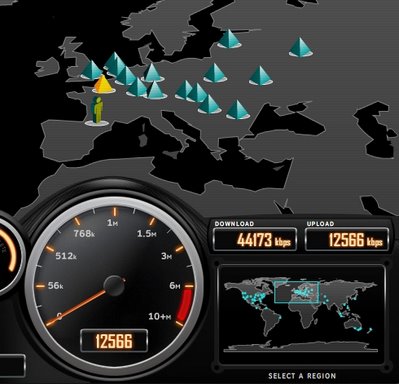Pick the teal pyramid left of Black Sea pyramid
Viewport: 399px width, 384px height.
pyautogui.click(x=209, y=104)
